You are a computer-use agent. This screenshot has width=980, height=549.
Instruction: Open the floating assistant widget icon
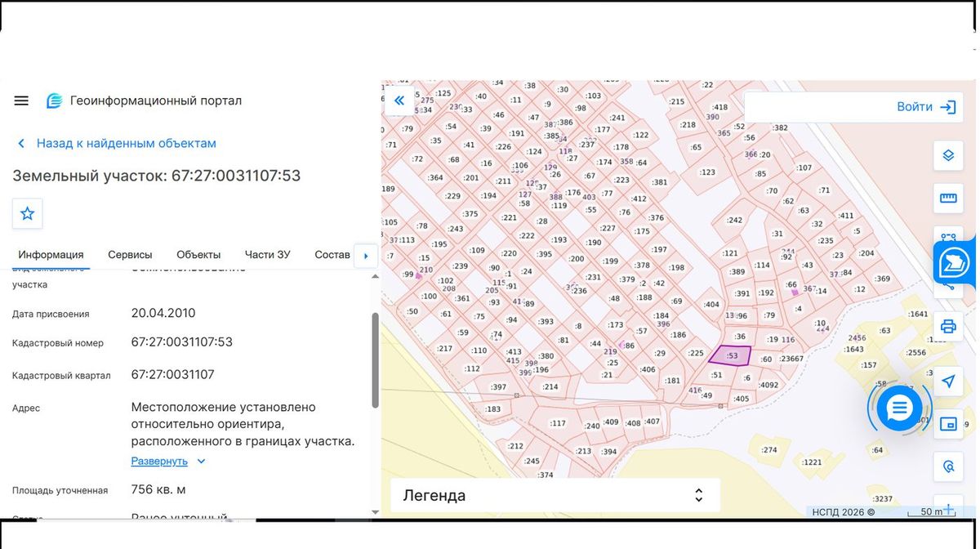(x=954, y=262)
